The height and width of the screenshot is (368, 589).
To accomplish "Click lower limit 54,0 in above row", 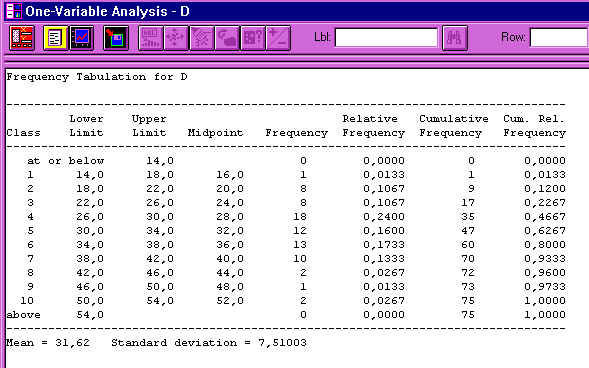I will 90,315.
